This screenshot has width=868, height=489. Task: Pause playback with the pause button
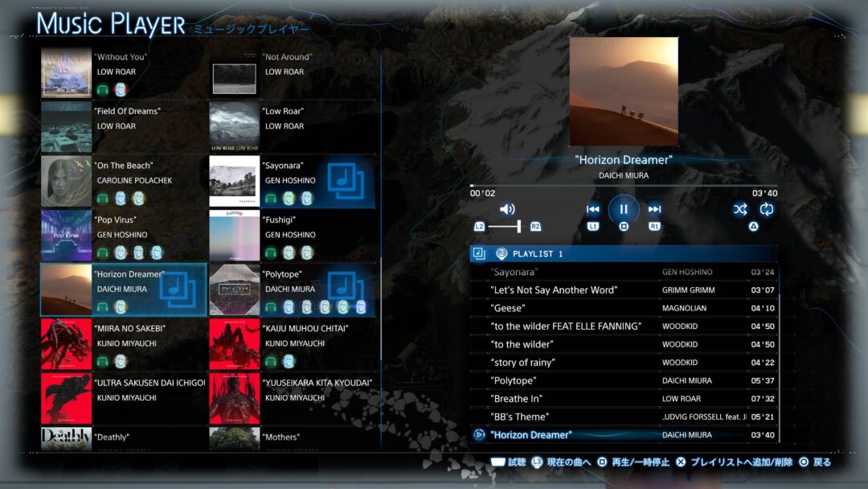coord(624,209)
